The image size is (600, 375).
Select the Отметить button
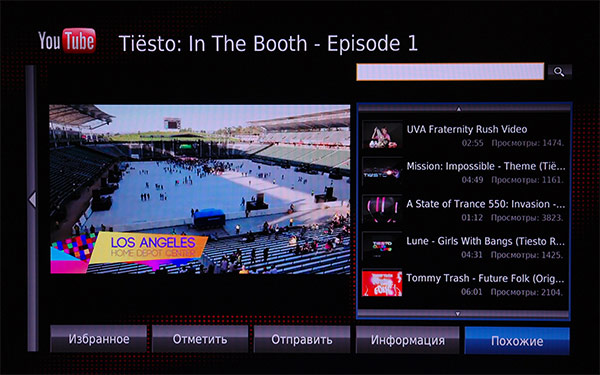pos(200,339)
